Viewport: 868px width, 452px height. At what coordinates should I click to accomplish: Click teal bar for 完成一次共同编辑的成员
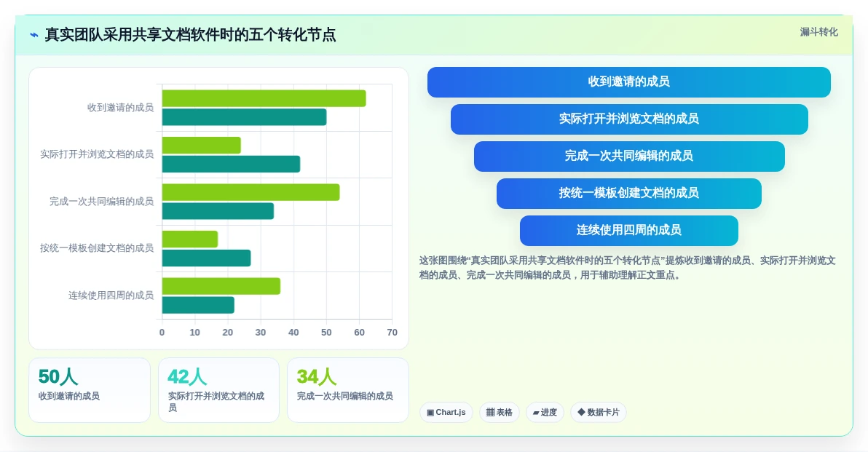pyautogui.click(x=218, y=211)
